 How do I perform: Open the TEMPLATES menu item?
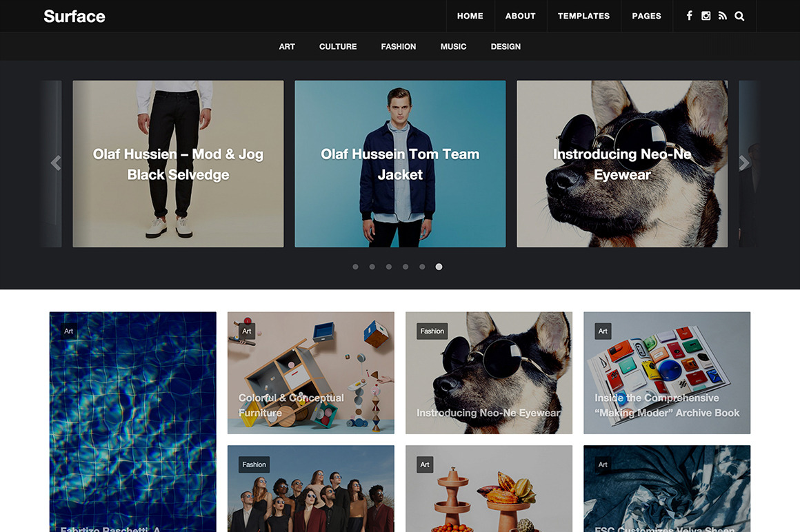pyautogui.click(x=583, y=15)
